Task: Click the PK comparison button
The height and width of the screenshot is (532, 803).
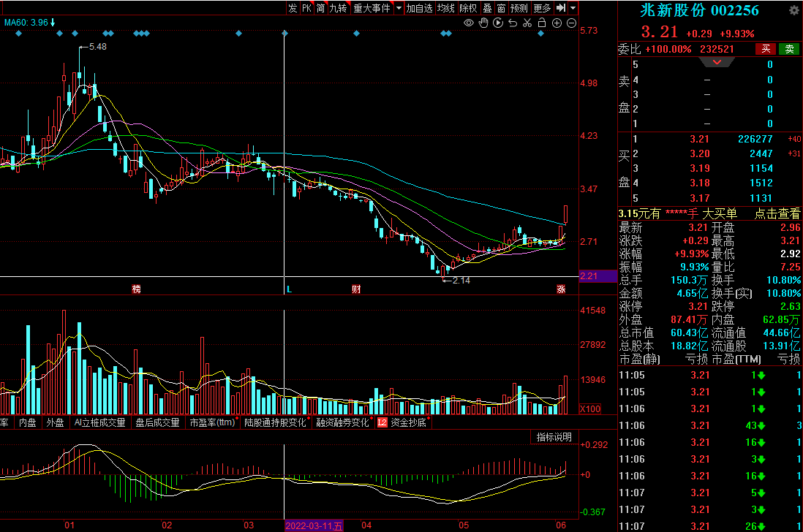Action: 306,7
